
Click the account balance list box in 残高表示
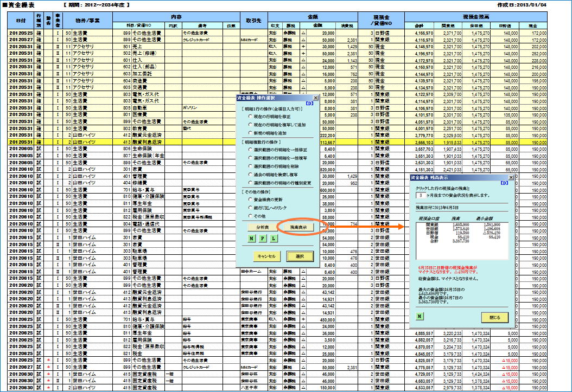pyautogui.click(x=462, y=240)
